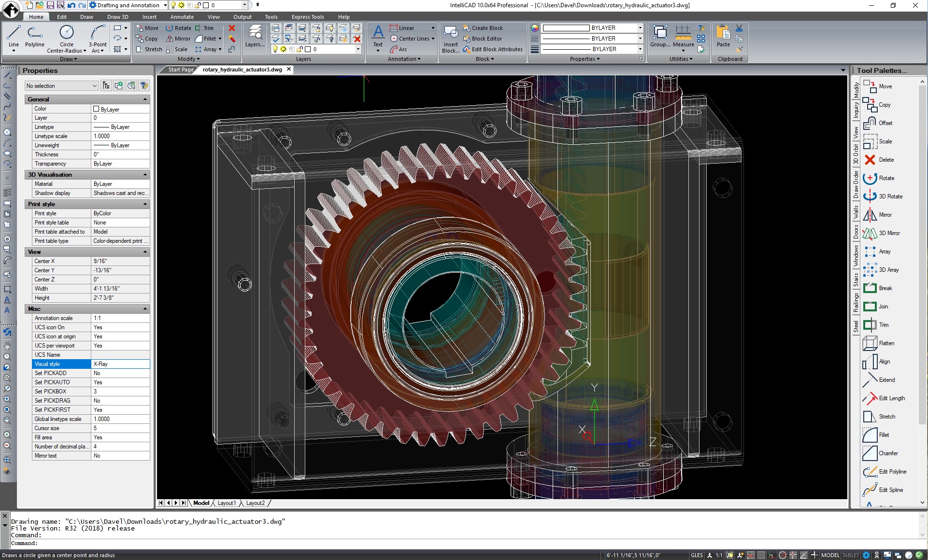Click the red X delete icon in Modify panel

pos(232,28)
